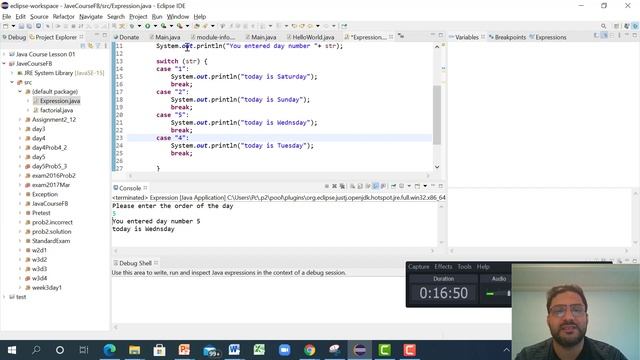The image size is (640, 360).
Task: Open the New dropdown arrow in toolbar
Action: click(x=13, y=26)
